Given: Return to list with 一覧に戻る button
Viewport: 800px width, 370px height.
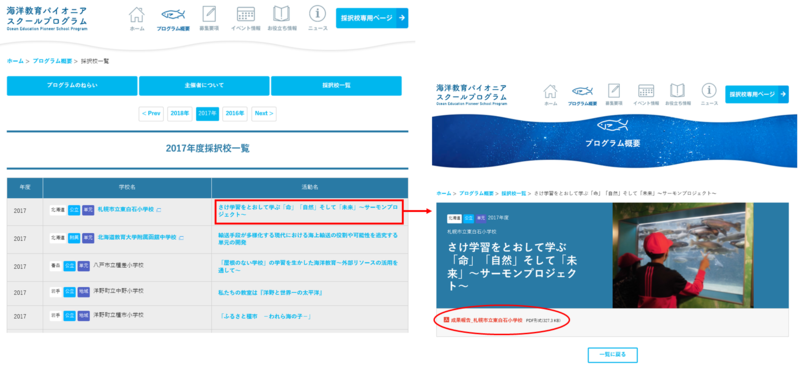Looking at the screenshot, I should coord(612,354).
